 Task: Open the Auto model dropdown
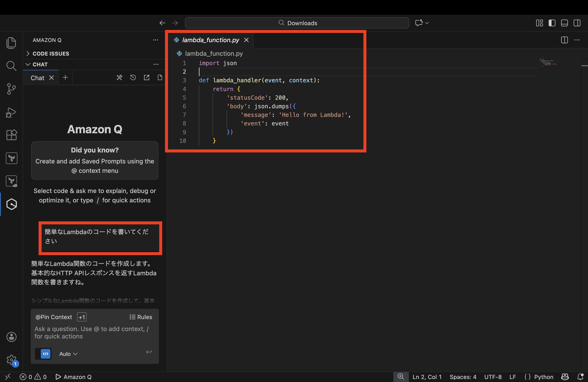point(68,354)
